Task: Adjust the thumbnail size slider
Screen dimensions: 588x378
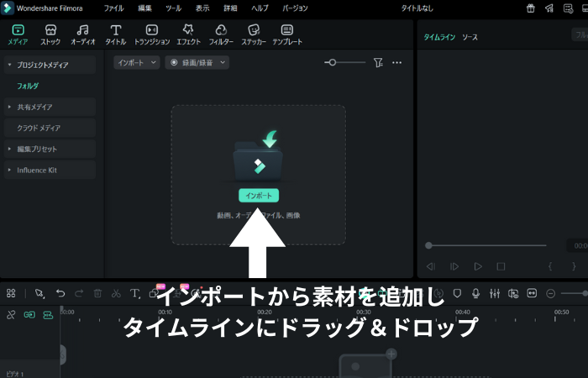Action: (344, 63)
